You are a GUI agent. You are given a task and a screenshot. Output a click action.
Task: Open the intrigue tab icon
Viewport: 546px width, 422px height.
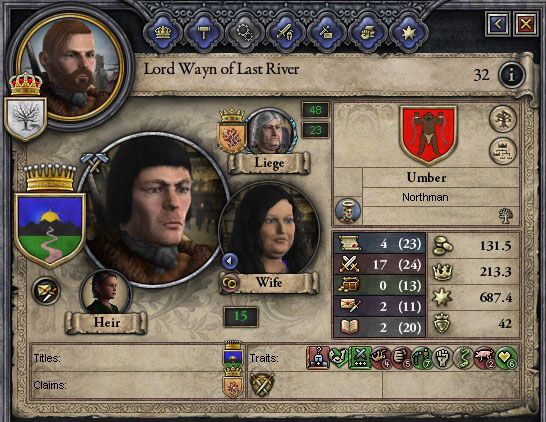(326, 33)
